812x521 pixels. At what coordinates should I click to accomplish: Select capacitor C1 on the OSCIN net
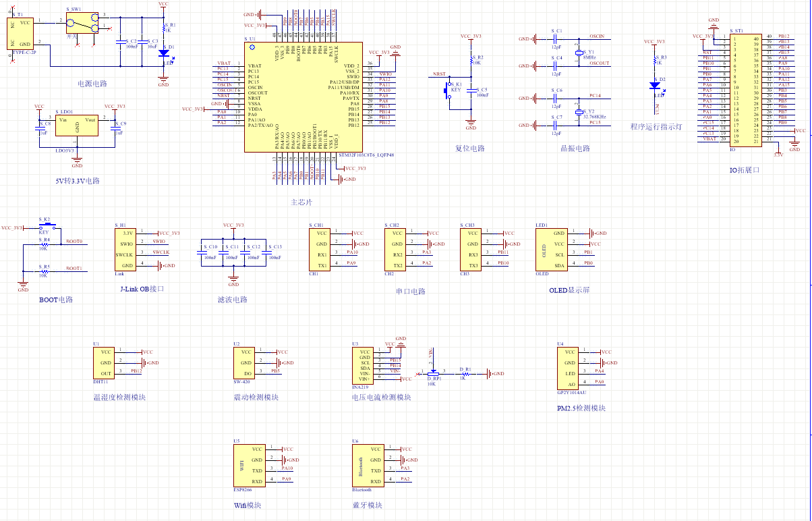556,38
